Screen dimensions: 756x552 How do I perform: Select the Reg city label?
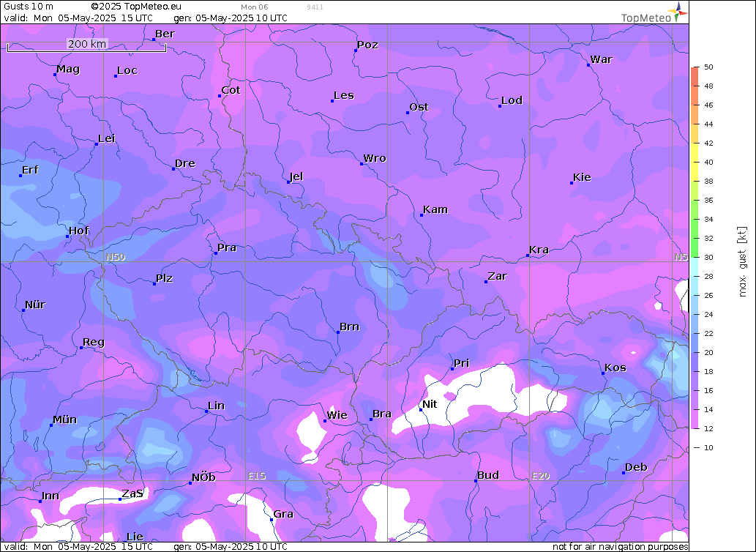(94, 343)
